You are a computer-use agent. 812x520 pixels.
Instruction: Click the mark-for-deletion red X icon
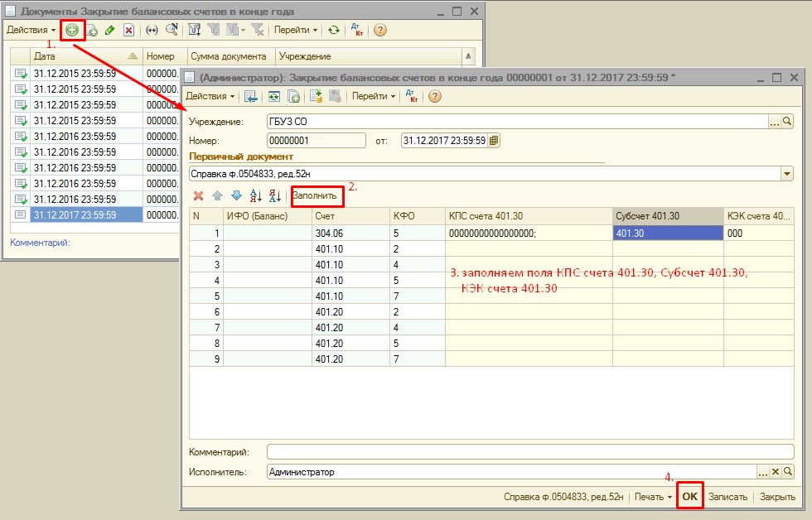(128, 30)
